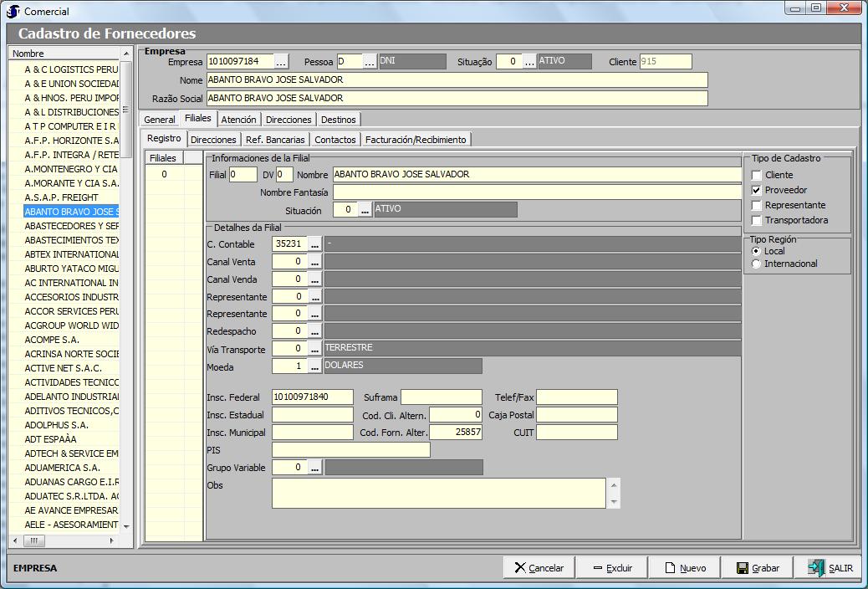This screenshot has width=868, height=589.
Task: Click the Nuevo new document button
Action: tap(683, 568)
